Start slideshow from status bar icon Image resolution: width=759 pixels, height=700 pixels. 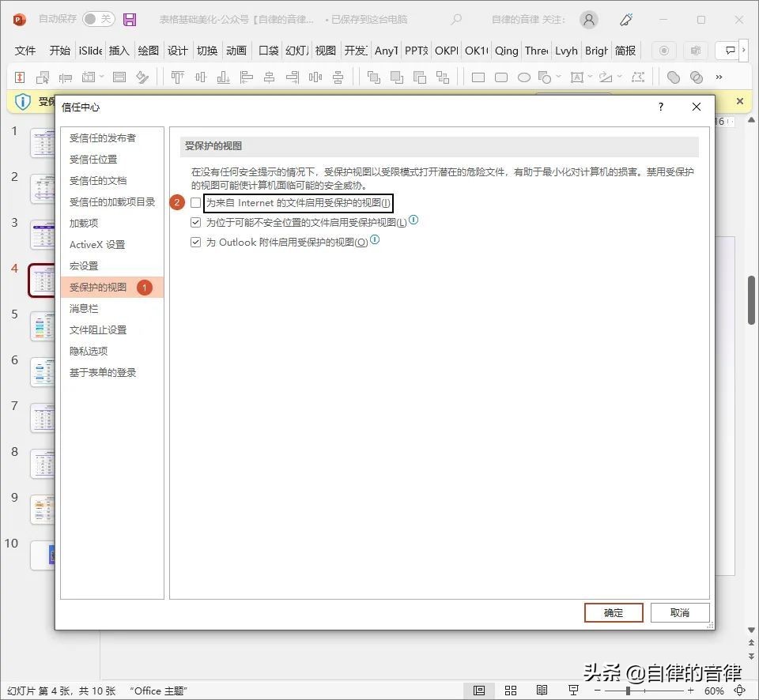pos(572,690)
